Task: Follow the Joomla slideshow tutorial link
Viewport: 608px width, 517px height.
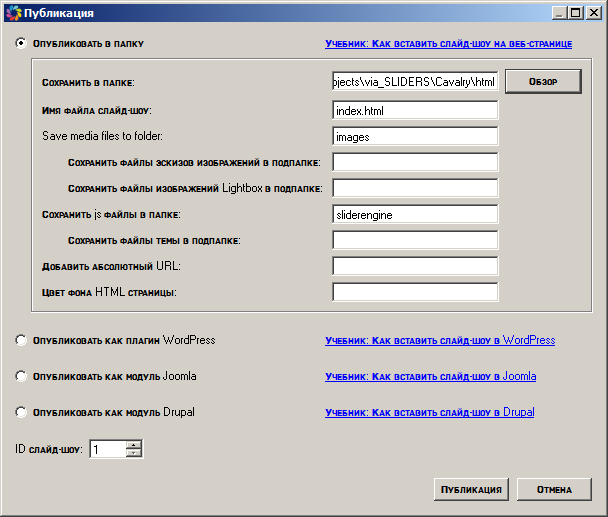Action: click(430, 377)
